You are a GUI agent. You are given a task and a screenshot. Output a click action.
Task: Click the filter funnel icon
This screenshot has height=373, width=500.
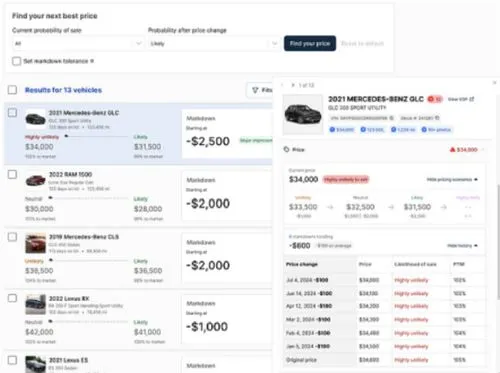[255, 90]
